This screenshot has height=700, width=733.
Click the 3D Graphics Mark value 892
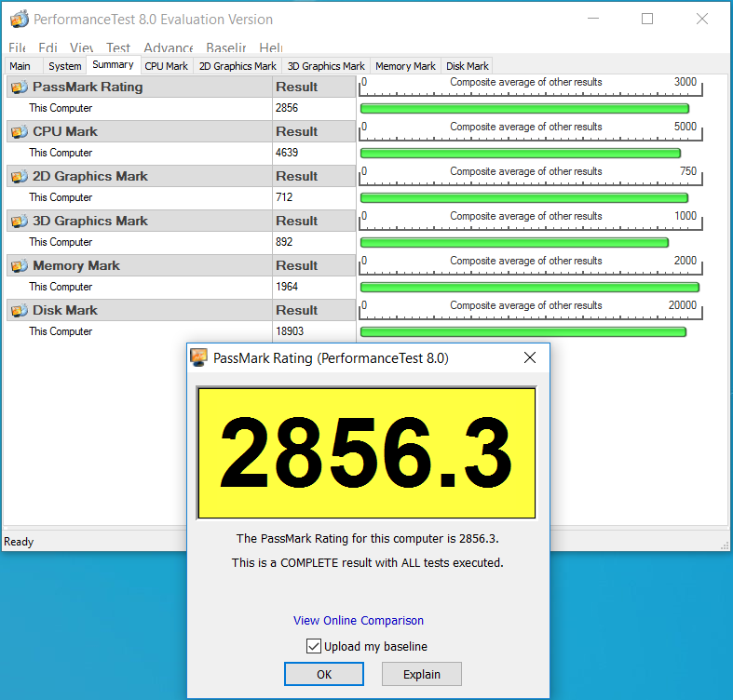pyautogui.click(x=284, y=242)
